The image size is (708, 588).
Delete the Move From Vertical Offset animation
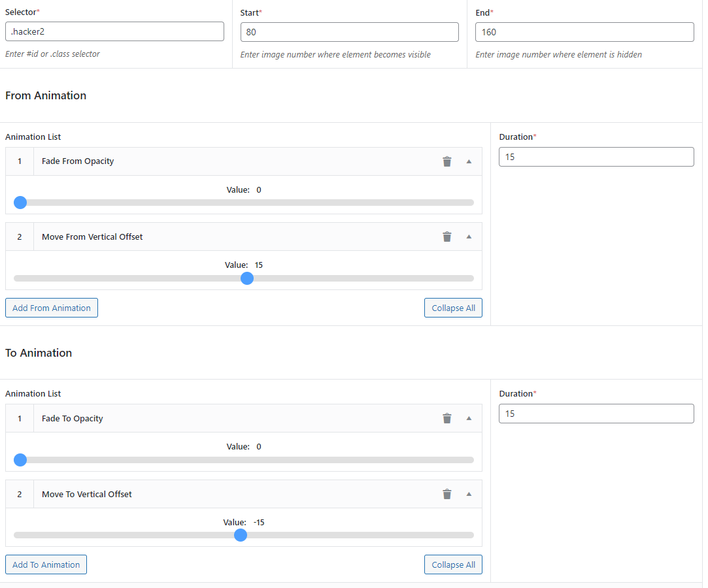447,237
